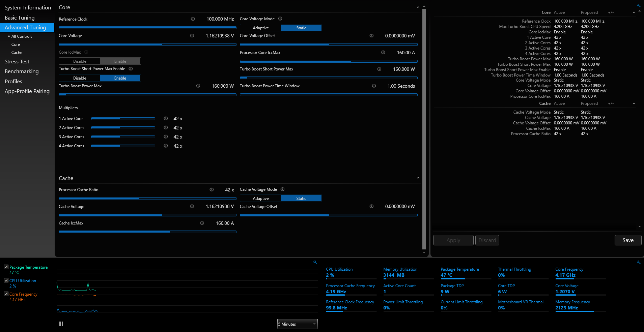The image size is (644, 332).
Task: Select Cache subitem in sidebar
Action: [17, 52]
